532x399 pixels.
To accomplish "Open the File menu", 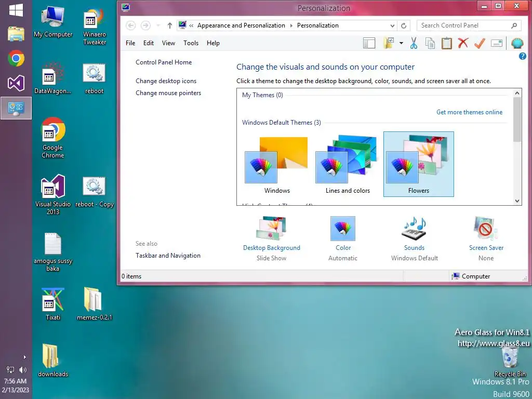I will tap(130, 43).
